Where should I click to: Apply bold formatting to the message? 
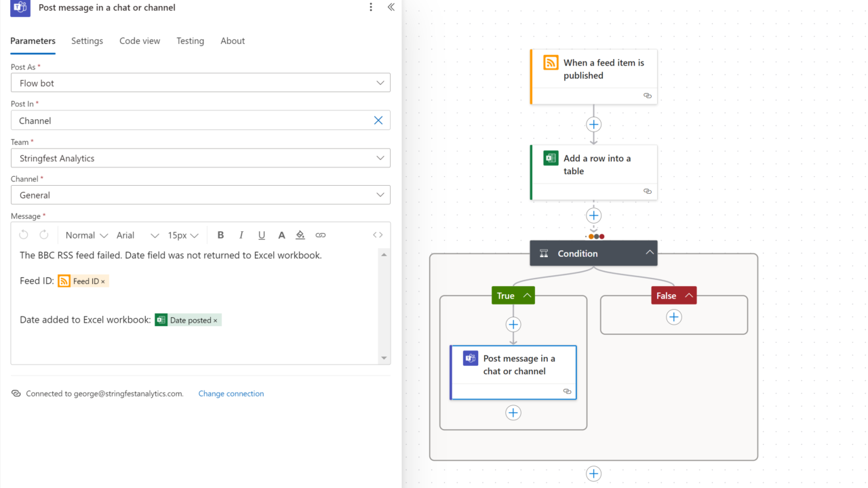click(220, 235)
